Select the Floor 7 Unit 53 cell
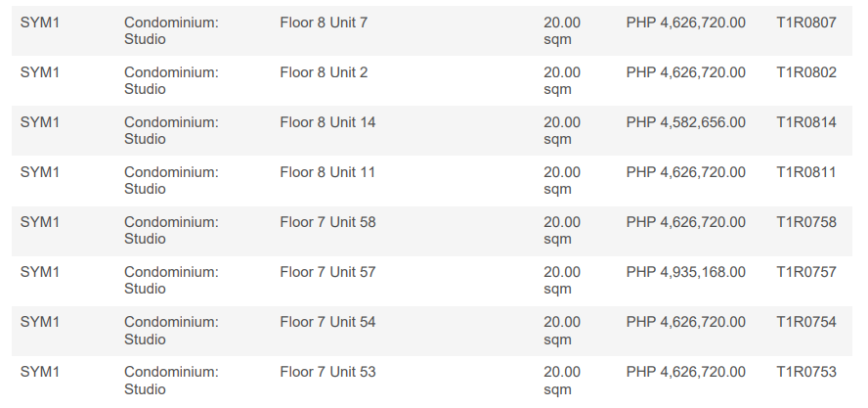Screen dimensions: 868x408 pyautogui.click(x=327, y=372)
